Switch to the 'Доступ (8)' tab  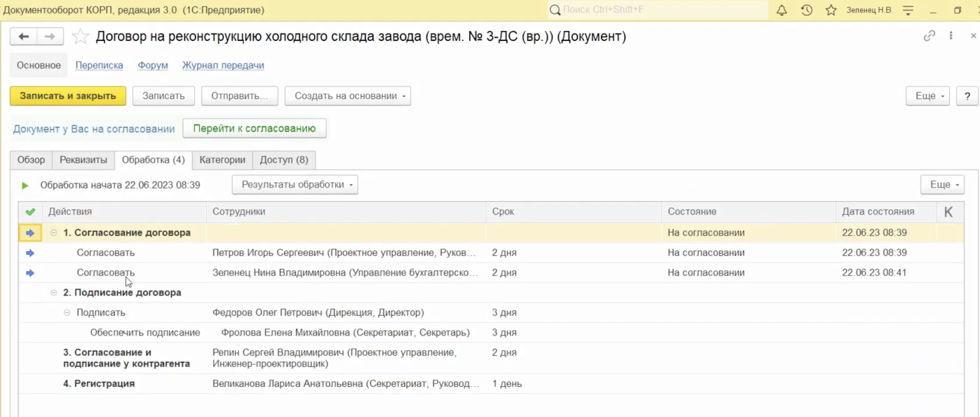[x=284, y=160]
